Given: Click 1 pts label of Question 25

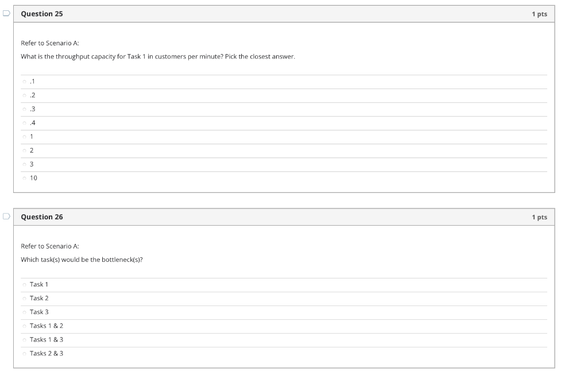Looking at the screenshot, I should coord(539,14).
